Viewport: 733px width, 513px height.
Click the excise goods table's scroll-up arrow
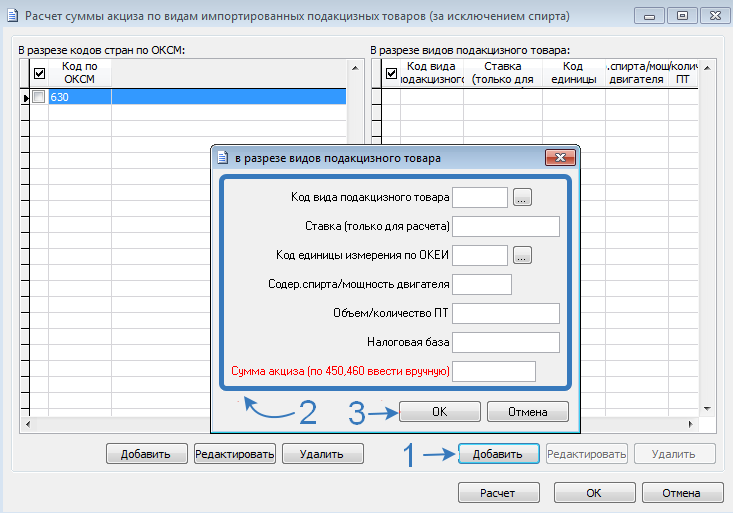707,68
